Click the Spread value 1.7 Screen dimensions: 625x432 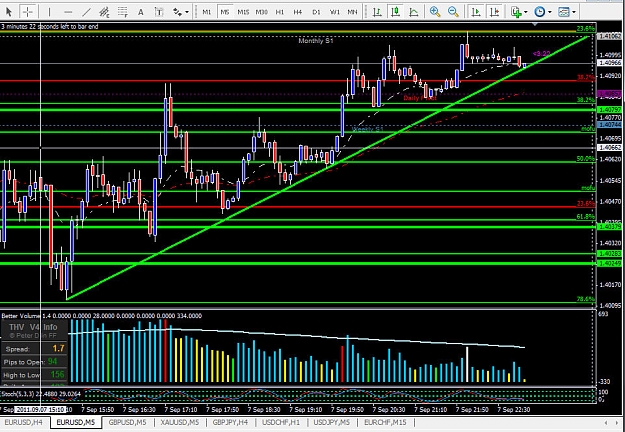tap(58, 349)
